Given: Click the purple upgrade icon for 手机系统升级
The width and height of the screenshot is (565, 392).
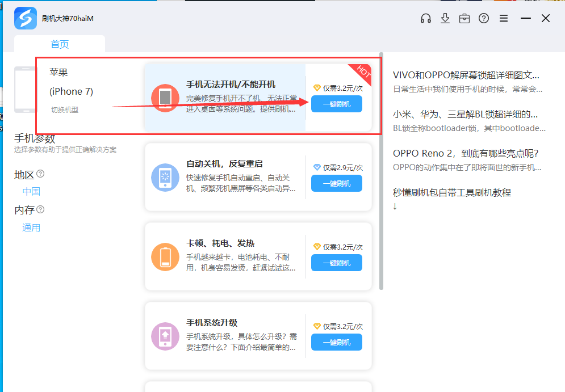Looking at the screenshot, I should coord(165,336).
